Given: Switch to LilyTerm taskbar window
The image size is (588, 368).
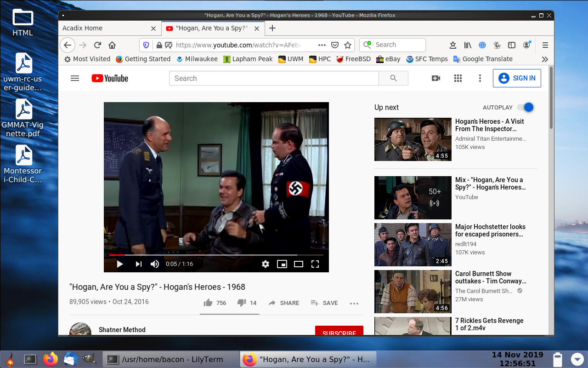Looking at the screenshot, I should click(x=170, y=359).
